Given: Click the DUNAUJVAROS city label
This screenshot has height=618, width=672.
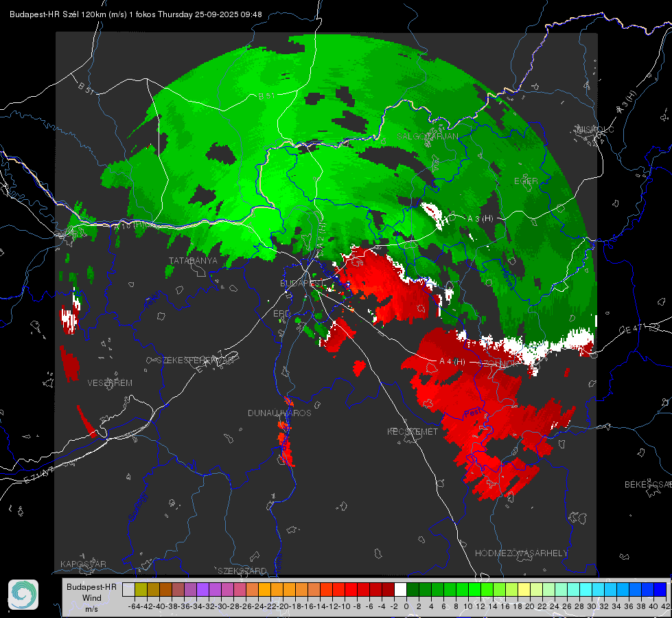Looking at the screenshot, I should click(279, 413).
